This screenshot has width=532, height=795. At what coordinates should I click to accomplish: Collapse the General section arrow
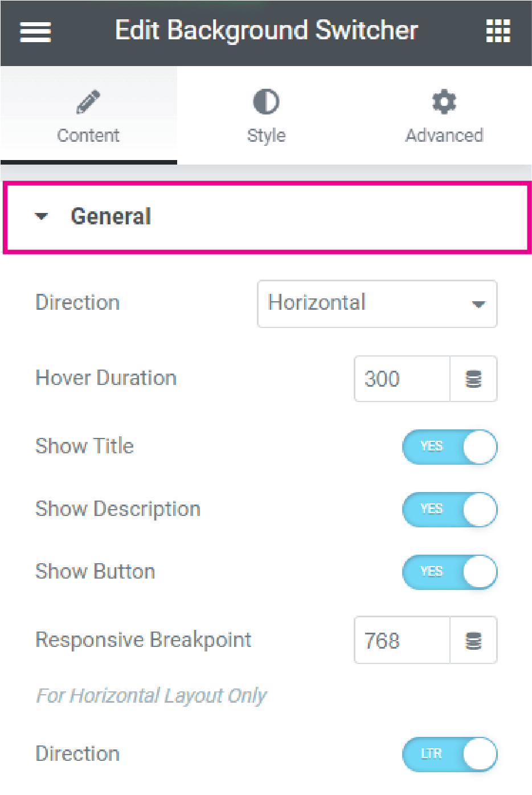[41, 216]
